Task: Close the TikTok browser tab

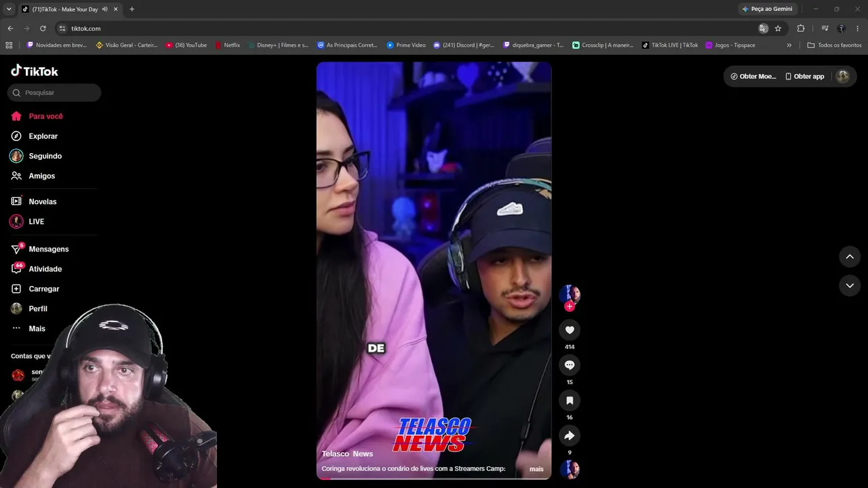Action: [116, 9]
